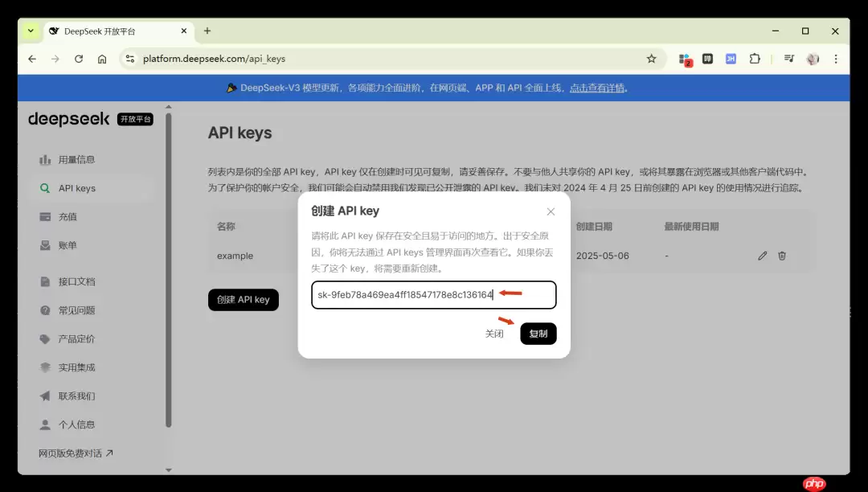Open the 账单 billing section icon
Screen dimensions: 868x492
pyautogui.click(x=44, y=244)
